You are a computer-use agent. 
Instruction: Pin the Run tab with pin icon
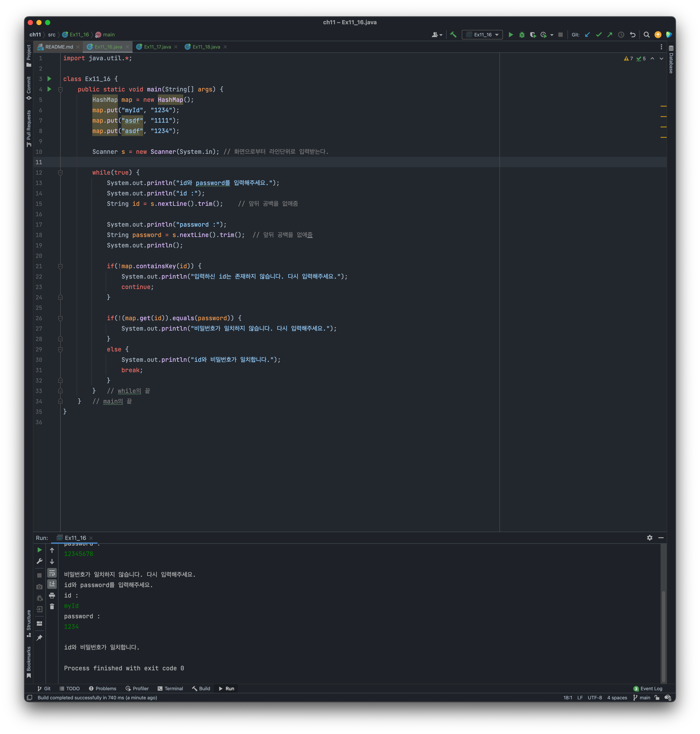pos(40,638)
